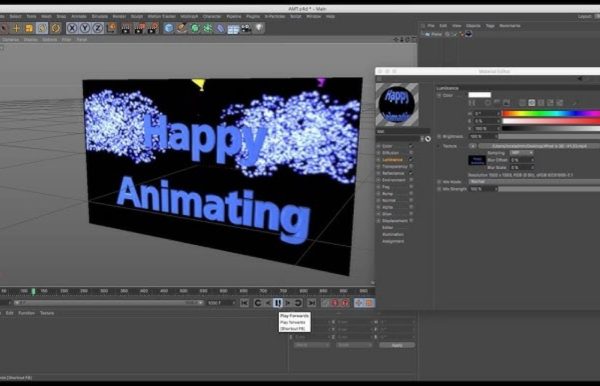Click the green playhead on timeline
The width and height of the screenshot is (600, 386).
click(33, 292)
